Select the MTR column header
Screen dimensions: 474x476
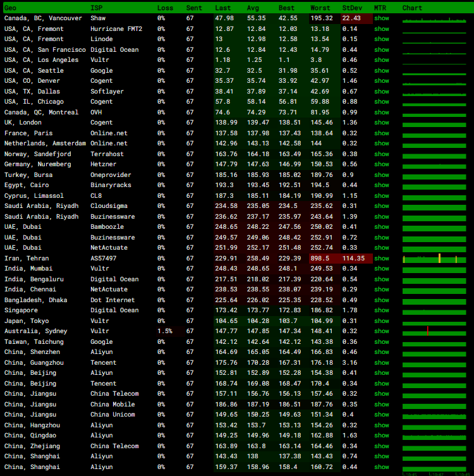[380, 8]
